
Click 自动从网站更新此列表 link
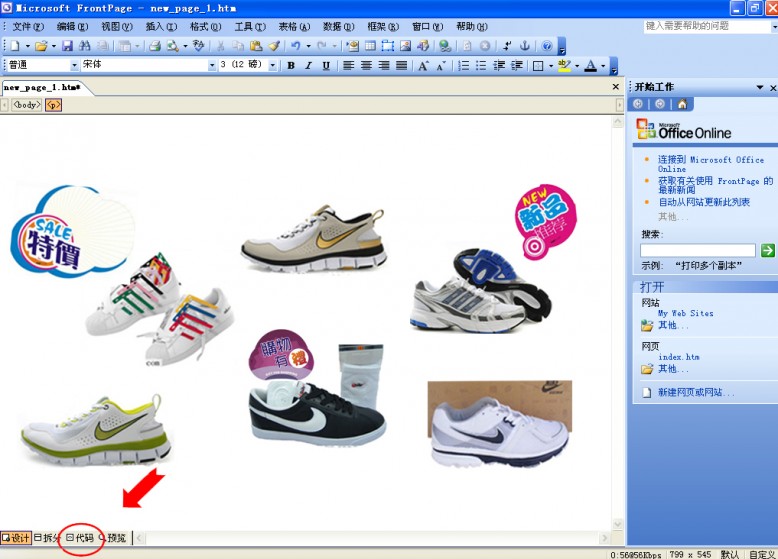(704, 202)
